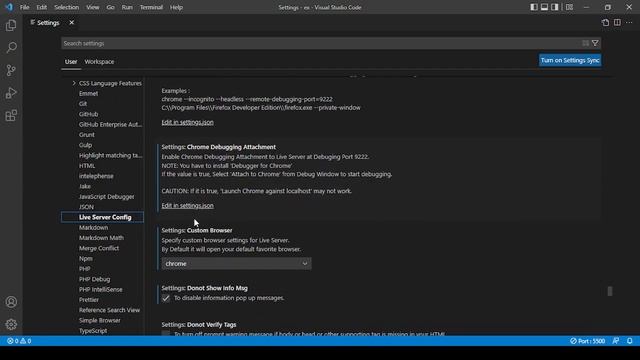The width and height of the screenshot is (640, 360).
Task: Select Reference Search View in tree
Action: pyautogui.click(x=109, y=310)
